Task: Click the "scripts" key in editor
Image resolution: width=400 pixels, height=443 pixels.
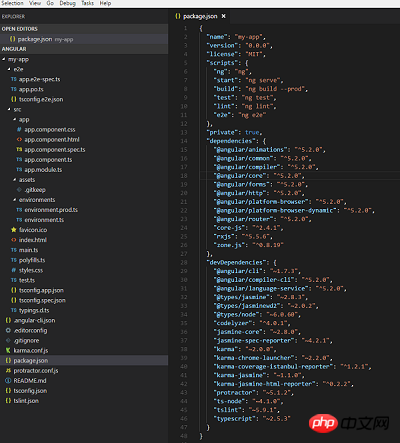Action: pos(222,63)
